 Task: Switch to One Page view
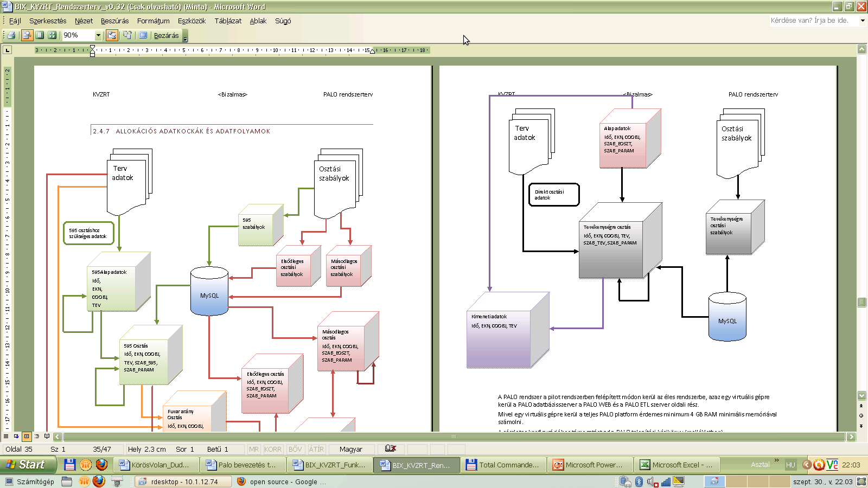point(40,35)
